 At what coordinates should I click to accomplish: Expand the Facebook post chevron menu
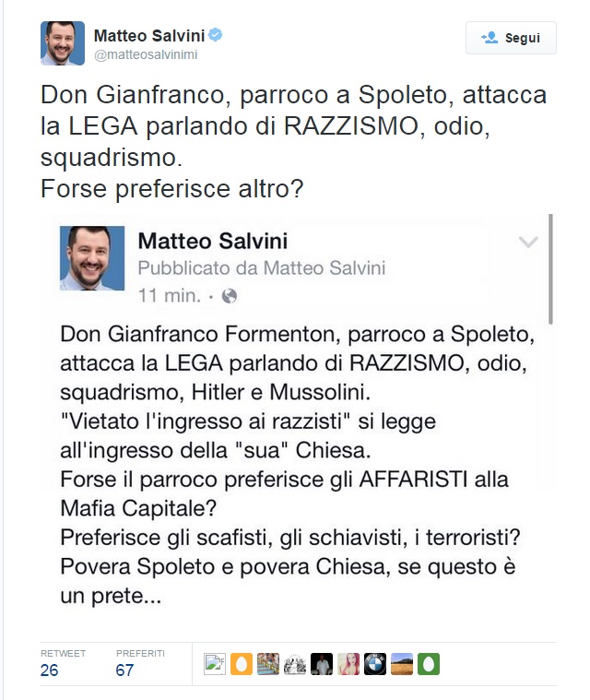coord(528,243)
